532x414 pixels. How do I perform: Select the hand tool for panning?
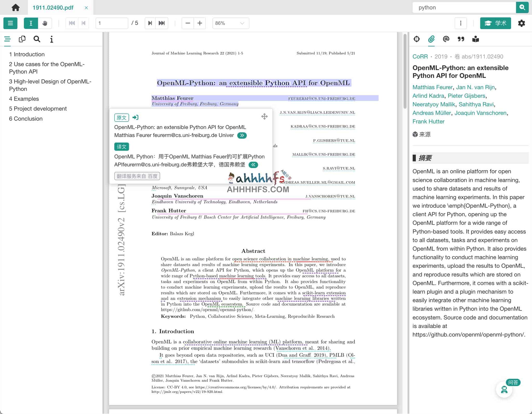45,23
